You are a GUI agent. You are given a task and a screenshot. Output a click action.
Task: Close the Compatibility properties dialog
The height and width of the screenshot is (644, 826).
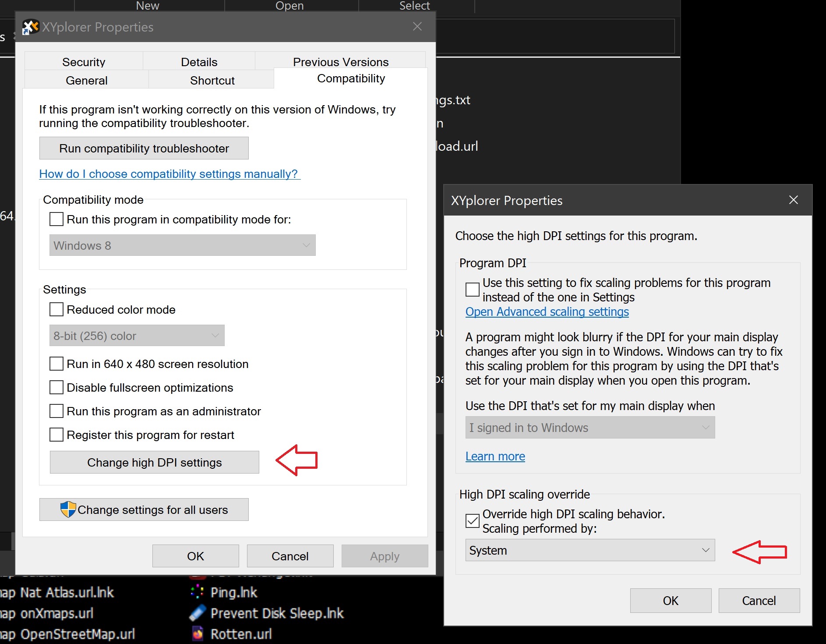click(417, 27)
